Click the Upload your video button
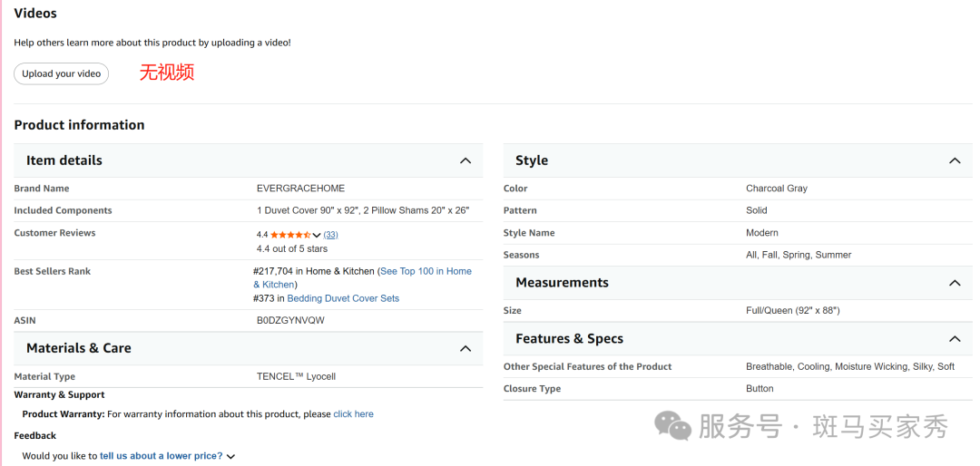The height and width of the screenshot is (466, 980). (x=61, y=73)
